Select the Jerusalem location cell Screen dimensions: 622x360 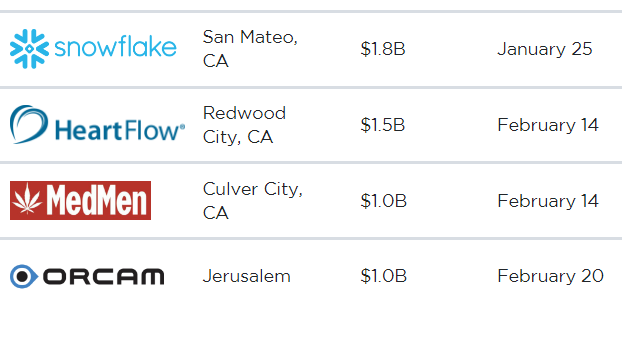pyautogui.click(x=247, y=276)
